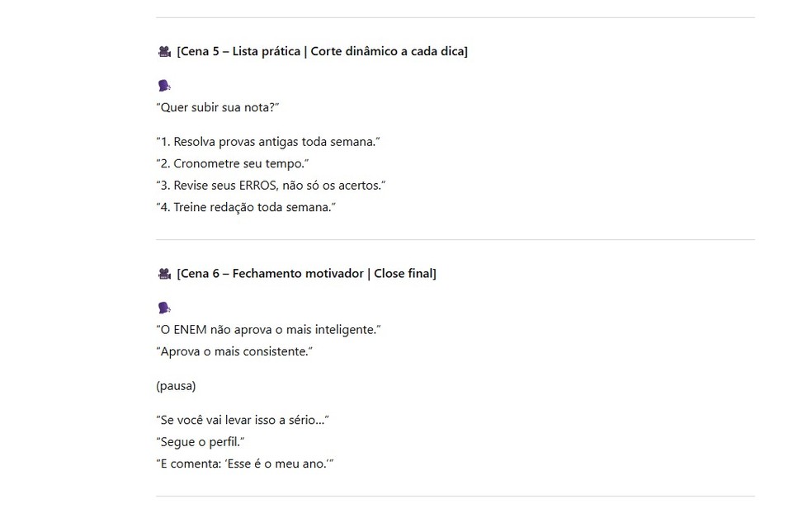Image resolution: width=812 pixels, height=513 pixels.
Task: Click tip "4. Treine redação toda semana."
Action: 245,207
